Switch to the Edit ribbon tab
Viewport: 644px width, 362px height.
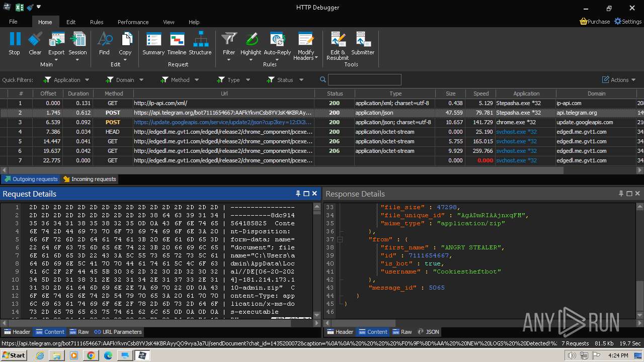71,22
